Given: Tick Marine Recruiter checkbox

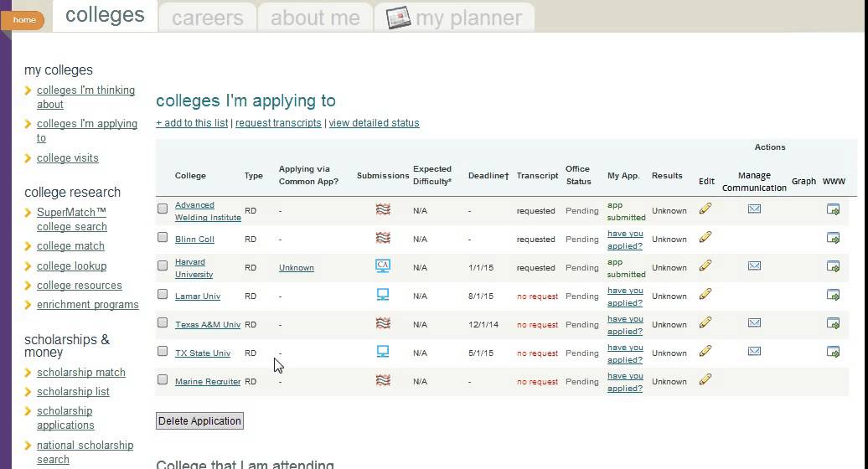Looking at the screenshot, I should point(163,379).
